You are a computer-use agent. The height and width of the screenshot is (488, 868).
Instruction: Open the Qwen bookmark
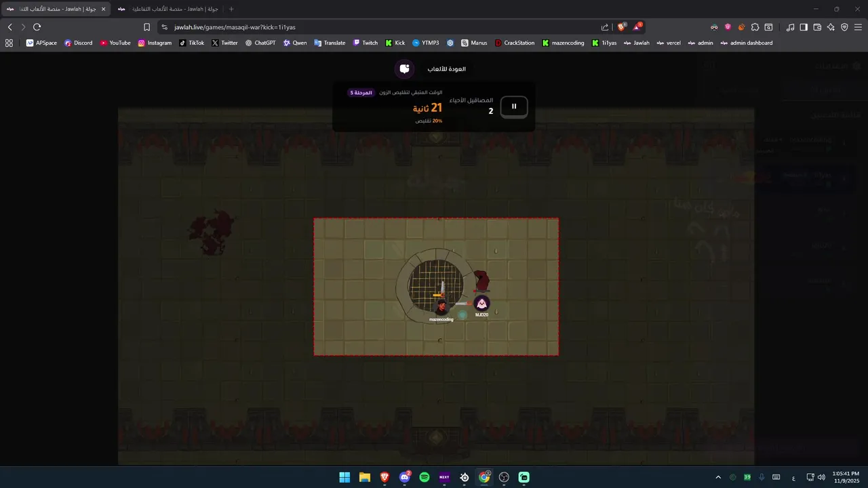pos(295,43)
